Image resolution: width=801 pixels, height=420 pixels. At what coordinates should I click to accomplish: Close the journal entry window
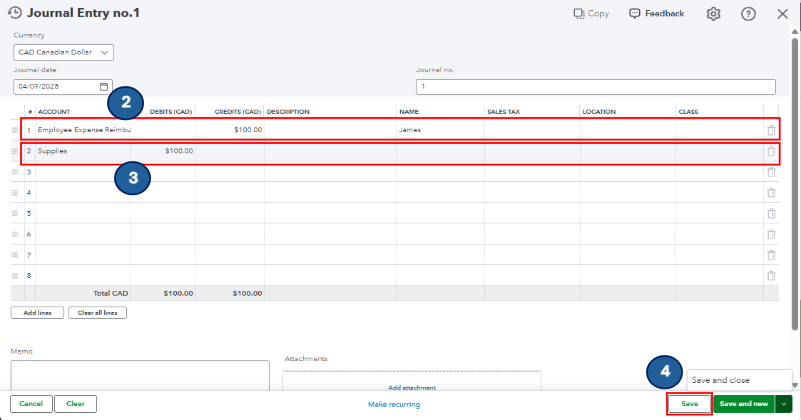pyautogui.click(x=783, y=14)
